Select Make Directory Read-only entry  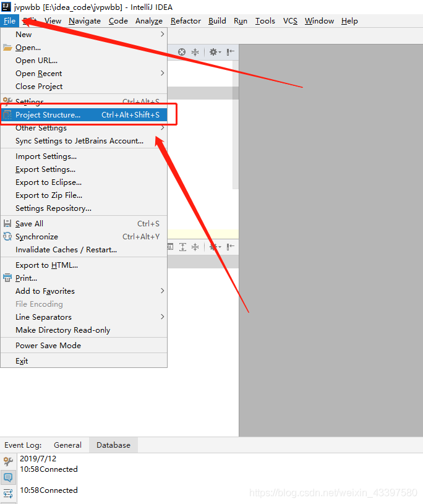tap(84, 330)
